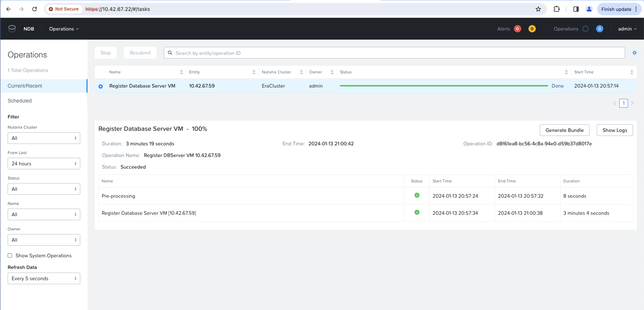Screen dimensions: 644x310
Task: Open the Operations menu in the top navbar
Action: click(64, 29)
